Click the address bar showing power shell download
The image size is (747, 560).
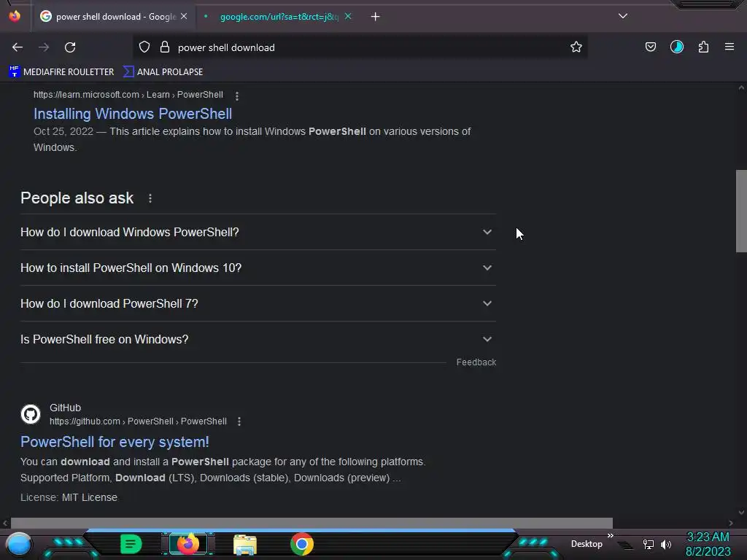click(360, 47)
